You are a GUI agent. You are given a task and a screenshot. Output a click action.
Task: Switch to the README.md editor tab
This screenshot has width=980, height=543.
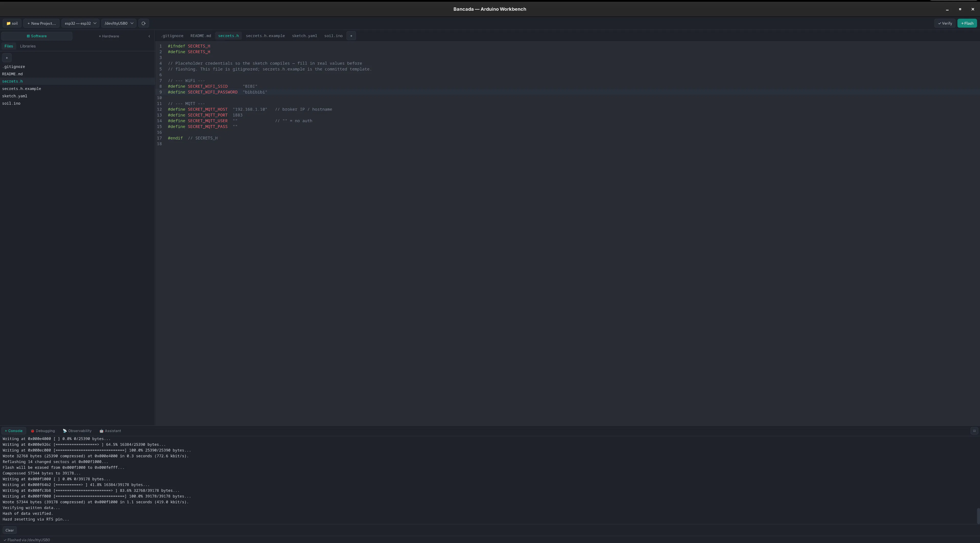pyautogui.click(x=200, y=36)
